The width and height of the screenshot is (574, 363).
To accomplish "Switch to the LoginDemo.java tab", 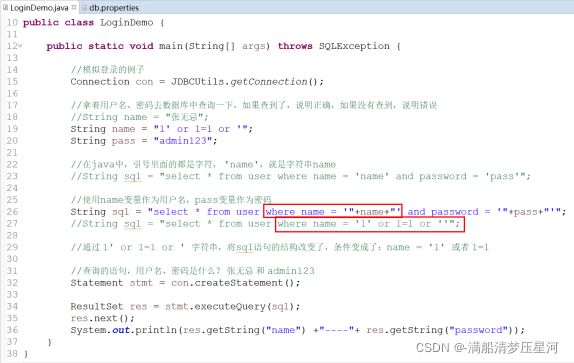I will (x=39, y=8).
